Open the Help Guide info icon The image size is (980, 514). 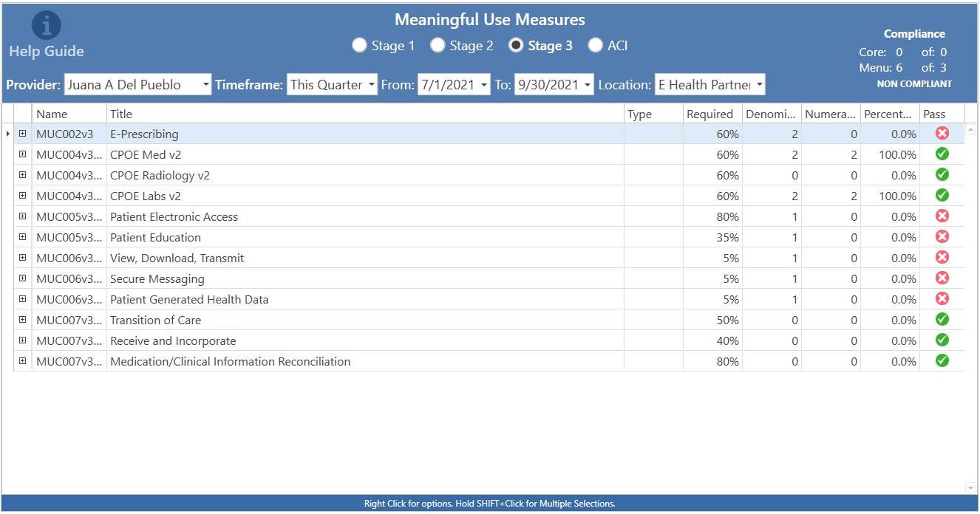(x=47, y=26)
